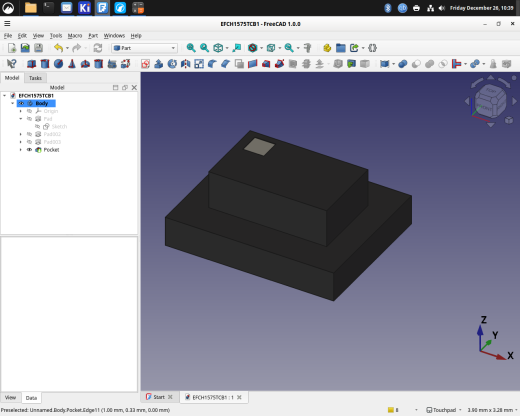Create a Cylinder primitive
The width and height of the screenshot is (520, 416).
click(45, 64)
